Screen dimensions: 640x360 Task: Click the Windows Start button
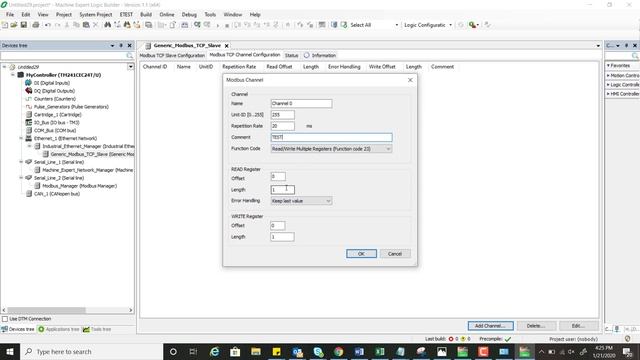pos(10,351)
